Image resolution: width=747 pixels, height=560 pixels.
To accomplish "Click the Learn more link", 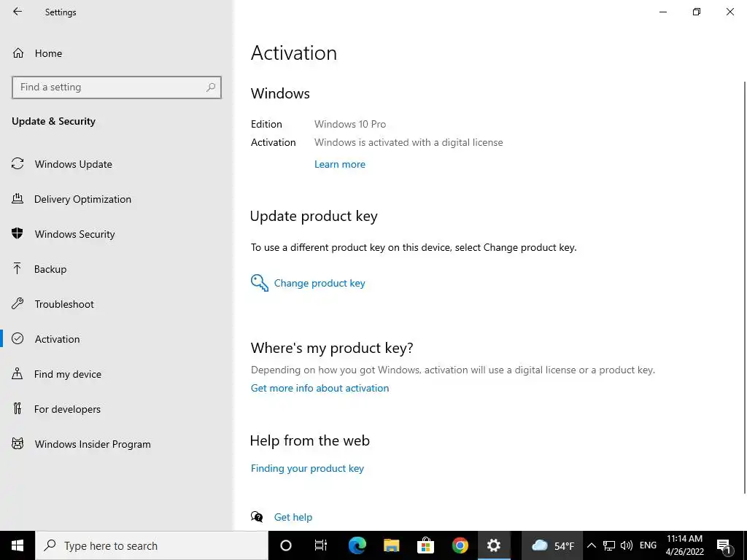I will click(340, 164).
